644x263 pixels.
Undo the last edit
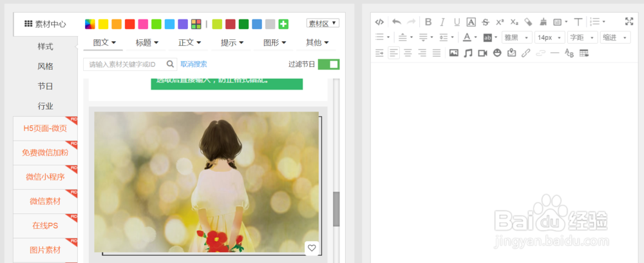click(x=396, y=22)
